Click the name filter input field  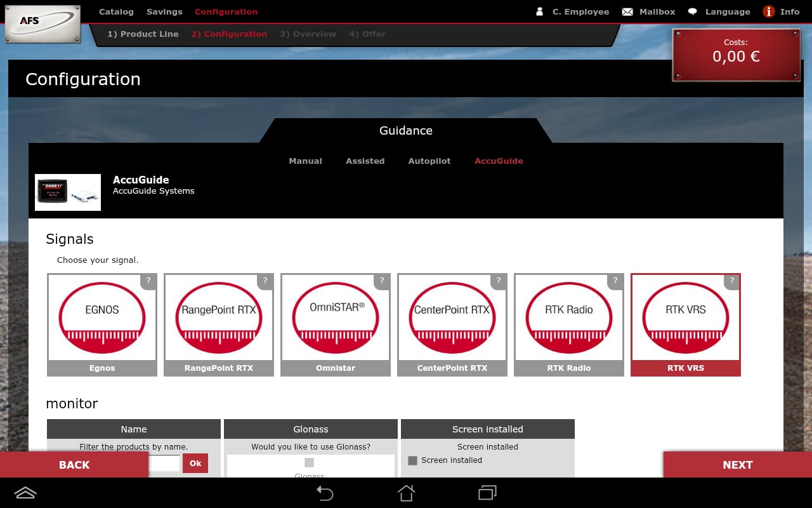point(165,463)
